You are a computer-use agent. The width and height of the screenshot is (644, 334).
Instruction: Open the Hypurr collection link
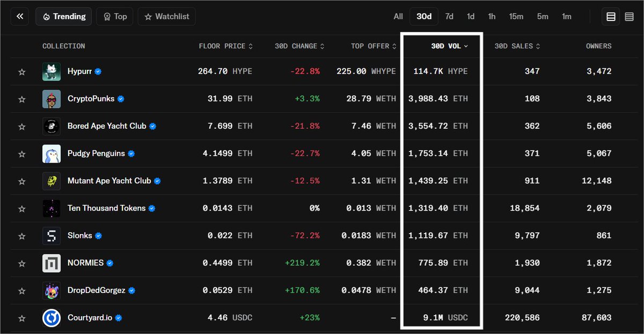point(80,71)
